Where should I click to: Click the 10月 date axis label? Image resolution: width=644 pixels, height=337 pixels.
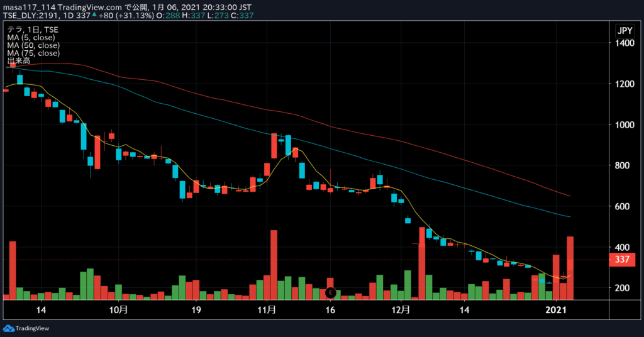click(x=118, y=310)
